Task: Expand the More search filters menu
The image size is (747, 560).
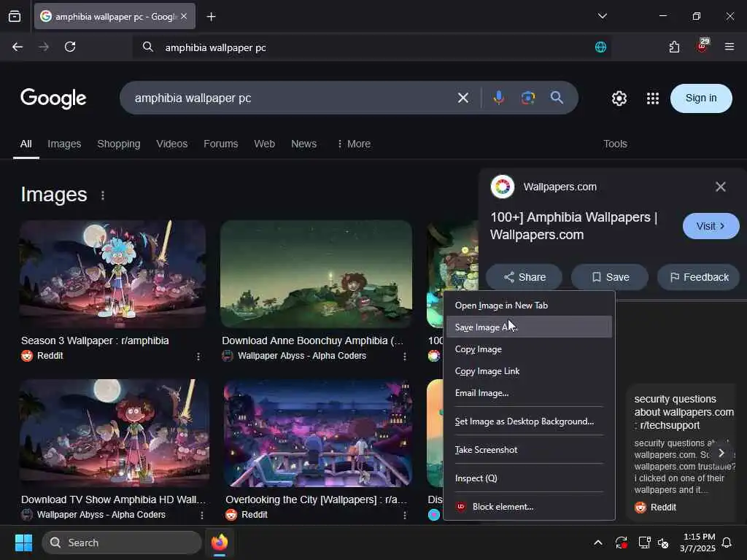Action: click(354, 144)
